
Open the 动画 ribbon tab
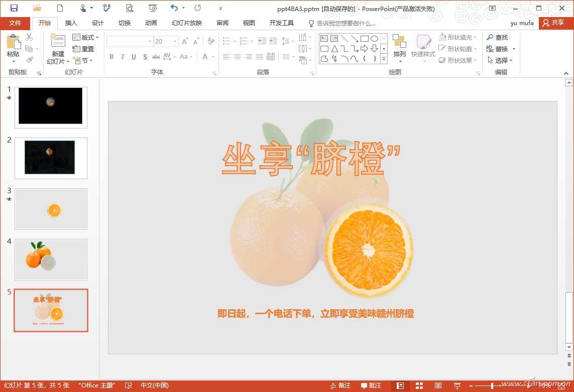[151, 23]
